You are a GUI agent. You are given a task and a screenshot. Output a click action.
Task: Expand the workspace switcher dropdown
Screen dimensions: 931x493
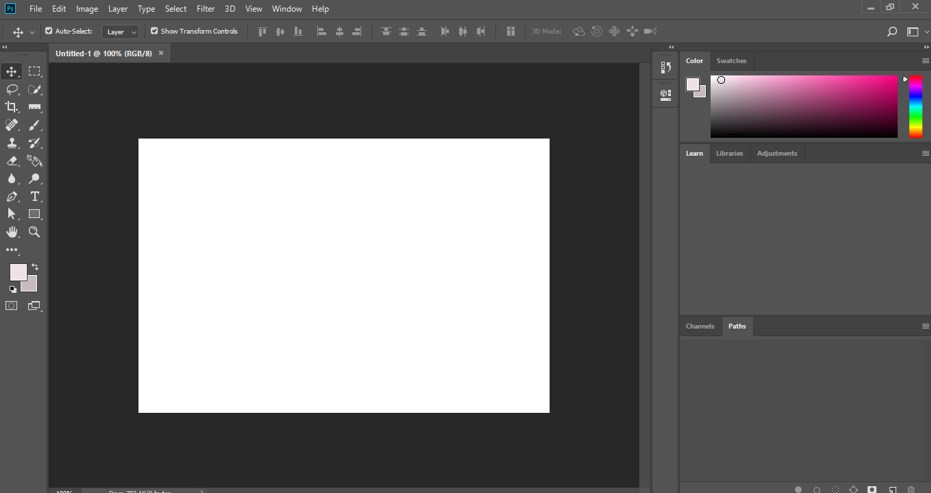[915, 32]
